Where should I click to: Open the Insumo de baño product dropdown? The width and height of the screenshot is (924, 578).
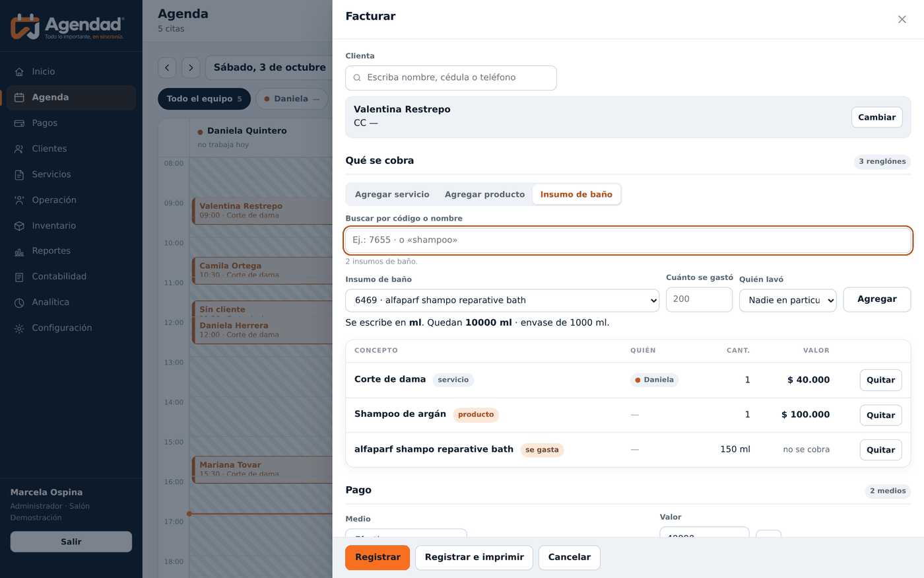click(x=502, y=300)
